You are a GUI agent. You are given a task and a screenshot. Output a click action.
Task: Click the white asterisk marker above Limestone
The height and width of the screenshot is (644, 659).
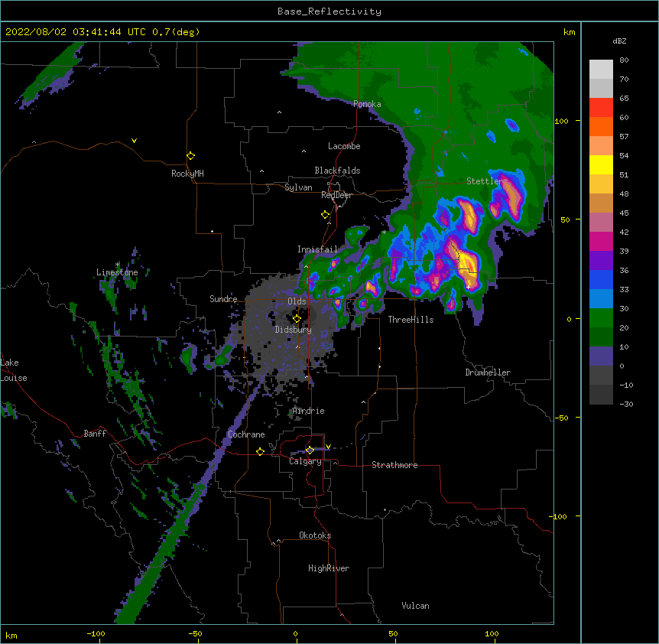[118, 265]
